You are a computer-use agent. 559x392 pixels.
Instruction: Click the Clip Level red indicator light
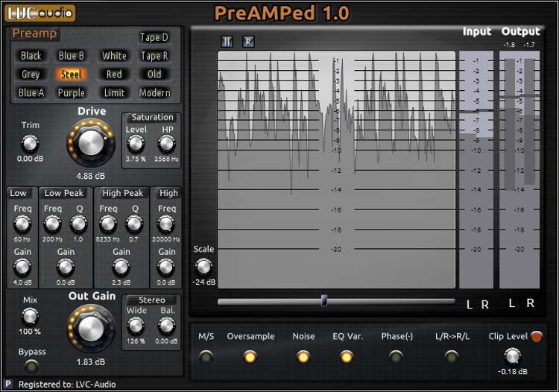tap(537, 336)
